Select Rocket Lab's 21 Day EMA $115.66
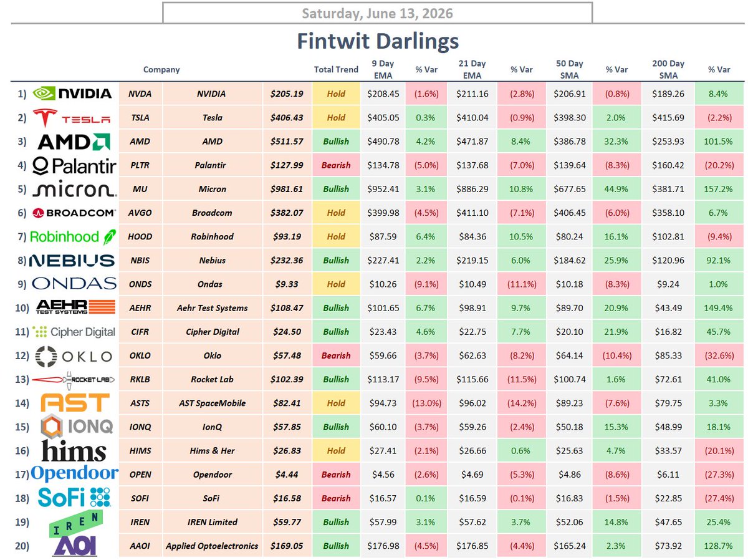Screen dimensions: 748x560 click(x=472, y=379)
